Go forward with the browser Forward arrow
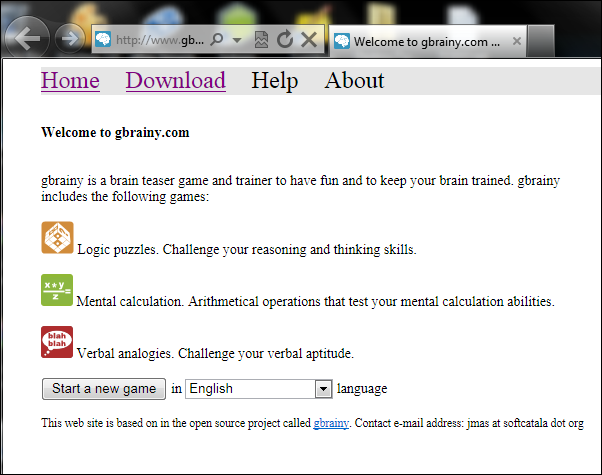602x475 pixels. point(69,38)
